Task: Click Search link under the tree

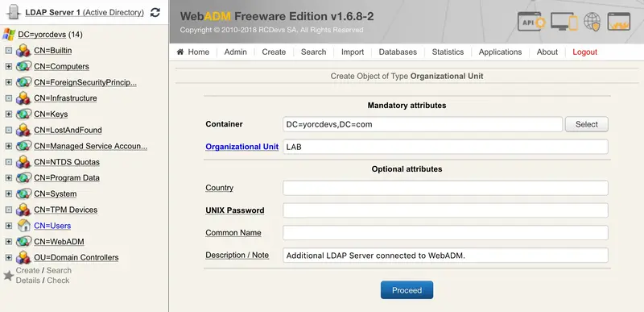Action: (59, 271)
